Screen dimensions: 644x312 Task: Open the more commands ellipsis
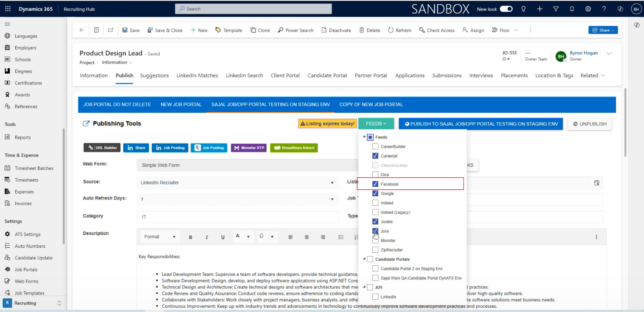click(x=530, y=30)
